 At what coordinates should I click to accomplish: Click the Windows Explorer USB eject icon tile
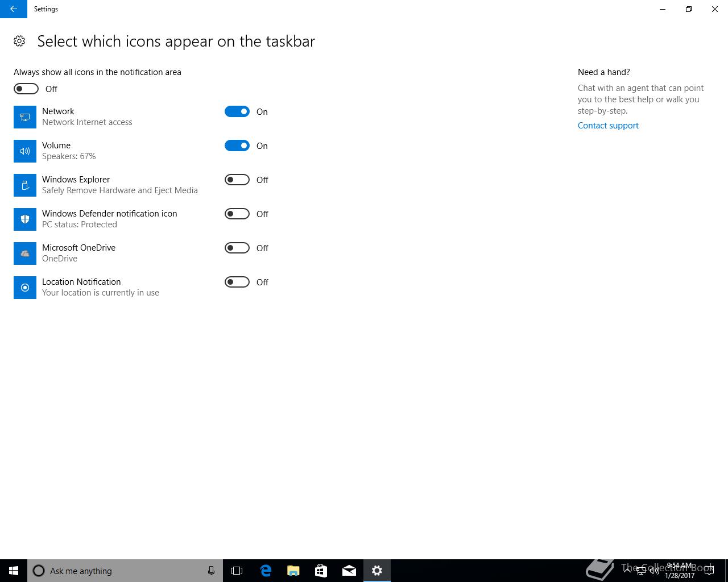tap(25, 185)
